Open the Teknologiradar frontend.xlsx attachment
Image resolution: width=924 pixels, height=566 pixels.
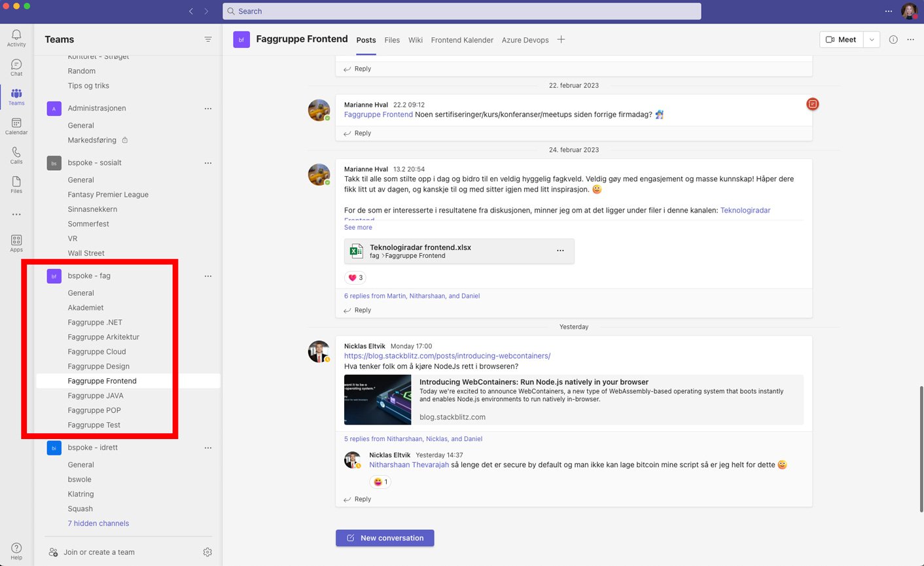[x=459, y=251]
